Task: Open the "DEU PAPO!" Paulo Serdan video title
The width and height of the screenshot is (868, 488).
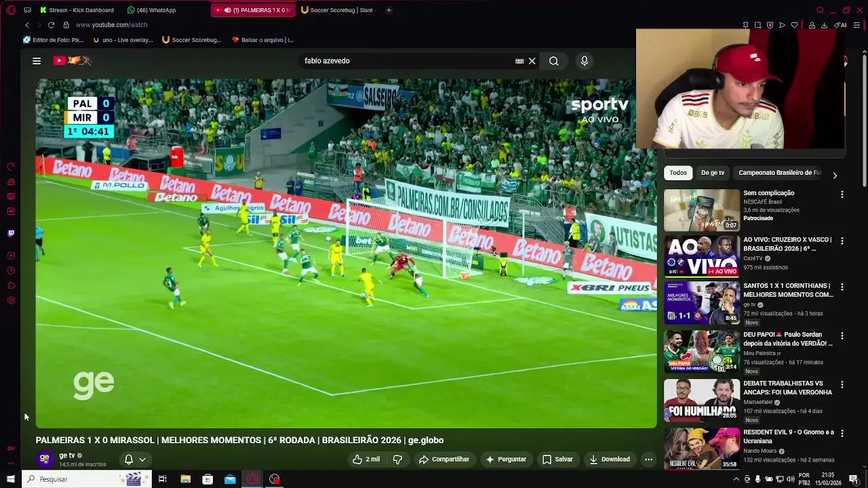Action: [788, 339]
